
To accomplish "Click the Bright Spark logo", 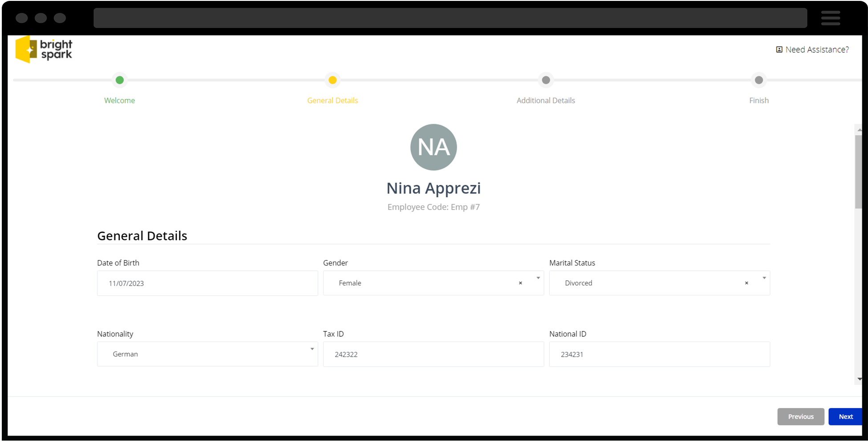I will click(x=44, y=49).
